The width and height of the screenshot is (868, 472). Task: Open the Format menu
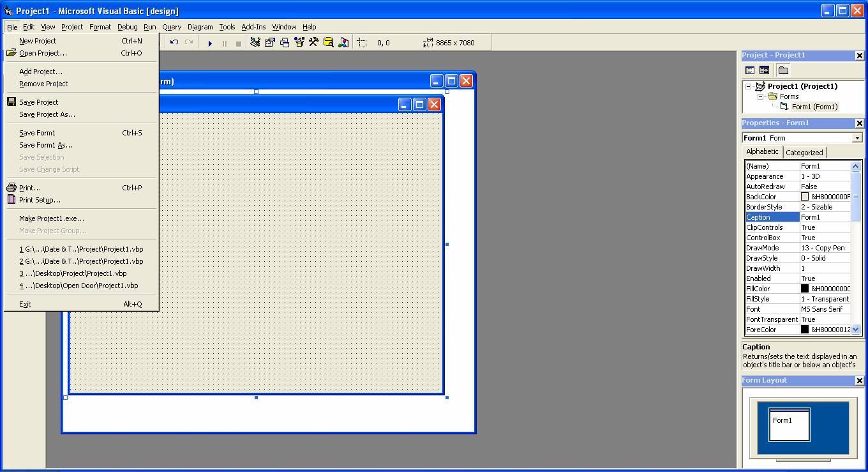click(100, 27)
